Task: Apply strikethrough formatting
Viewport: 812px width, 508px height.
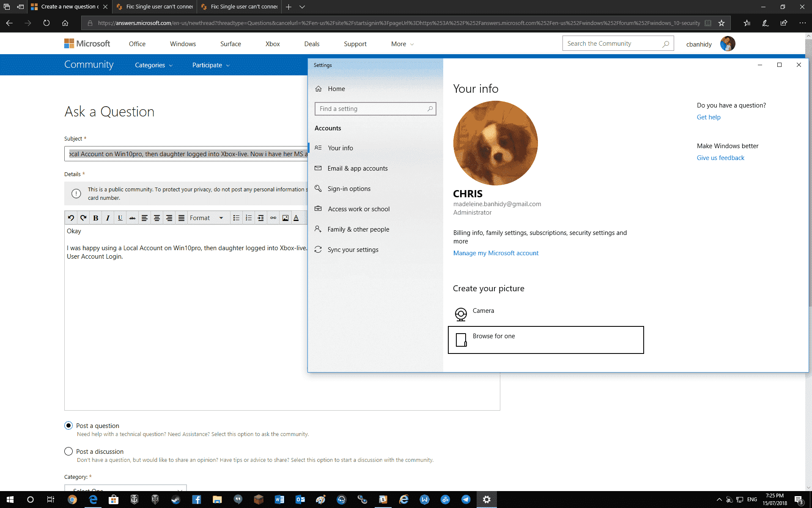Action: point(132,218)
